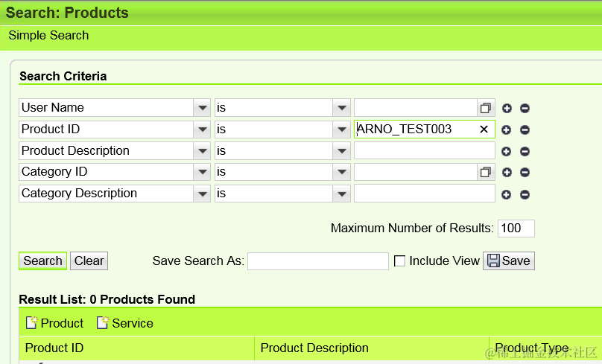Screen dimensions: 602x364
Task: Click the Search button
Action: coord(42,261)
